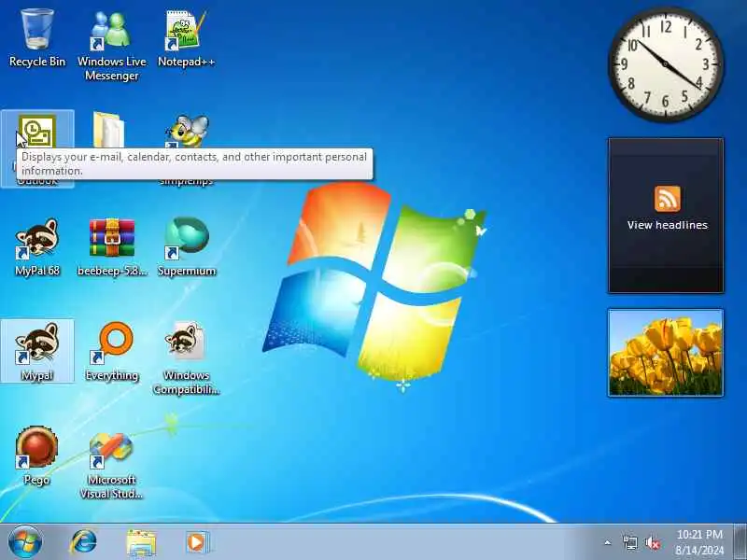Click the Show desktop button
This screenshot has width=747, height=560.
(x=740, y=542)
